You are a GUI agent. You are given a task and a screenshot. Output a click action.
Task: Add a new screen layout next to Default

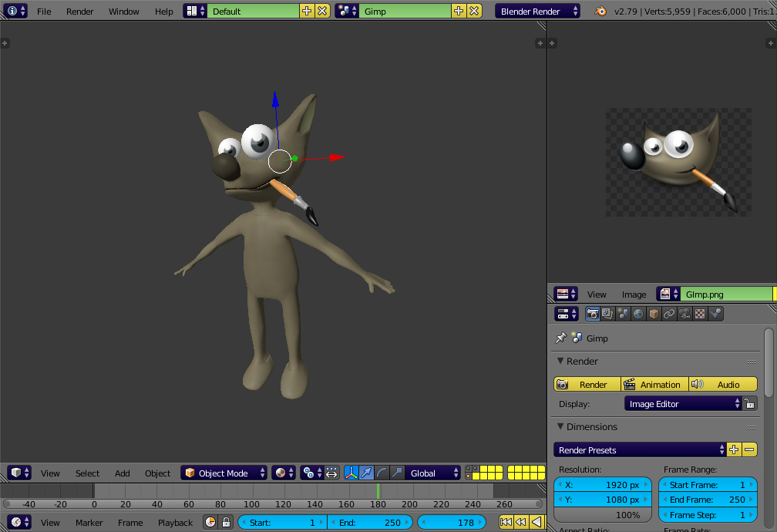click(307, 11)
